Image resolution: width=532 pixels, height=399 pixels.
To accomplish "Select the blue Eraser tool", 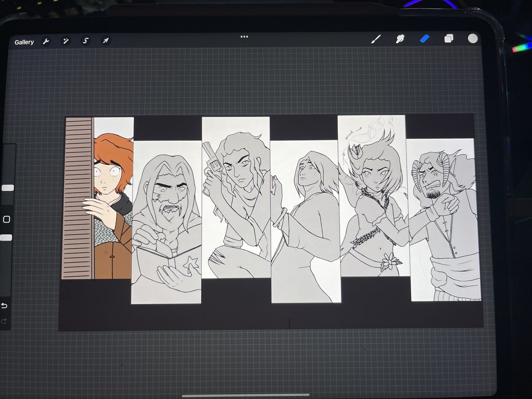I will tap(424, 39).
